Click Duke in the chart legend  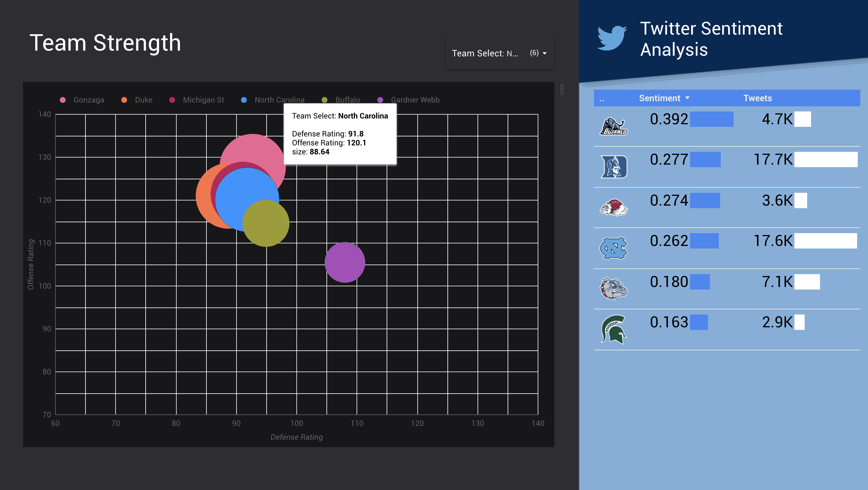point(137,100)
